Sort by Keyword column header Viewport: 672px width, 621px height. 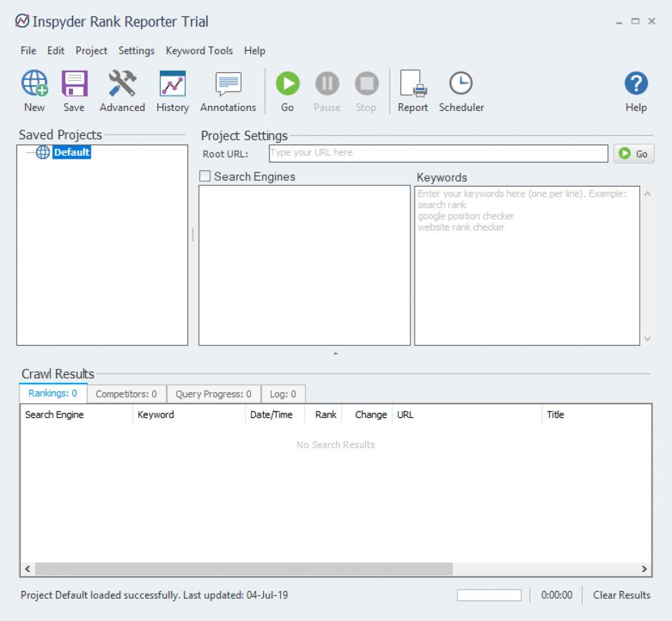point(189,415)
